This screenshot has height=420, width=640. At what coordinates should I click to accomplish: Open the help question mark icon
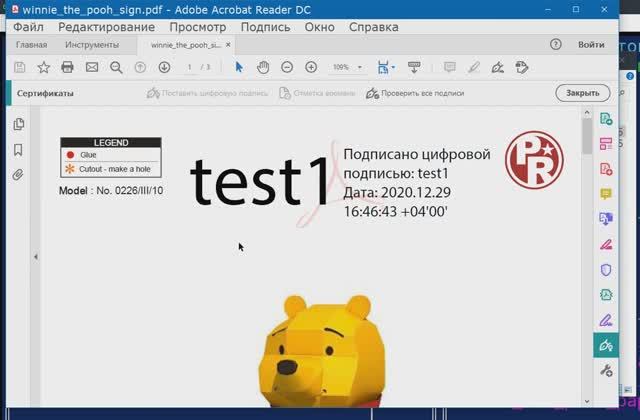[x=556, y=44]
